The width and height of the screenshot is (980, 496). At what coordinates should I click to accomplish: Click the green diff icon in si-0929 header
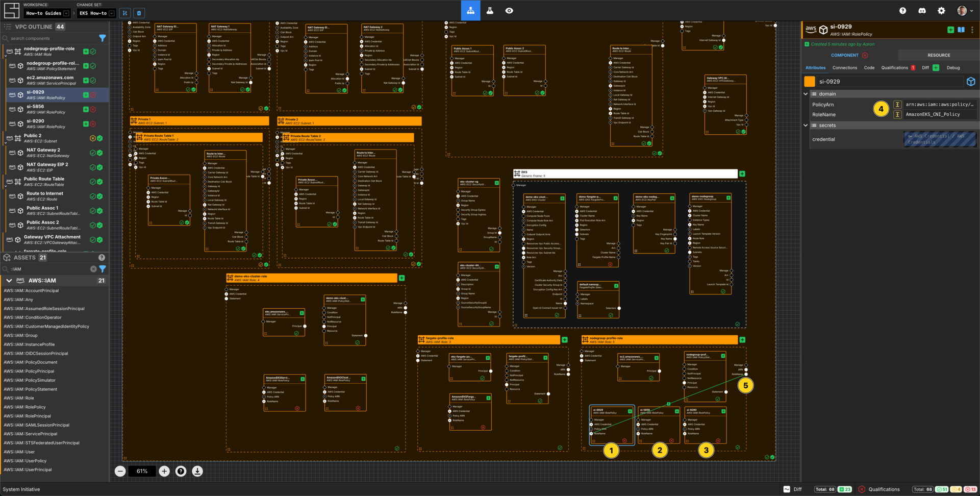tap(950, 30)
